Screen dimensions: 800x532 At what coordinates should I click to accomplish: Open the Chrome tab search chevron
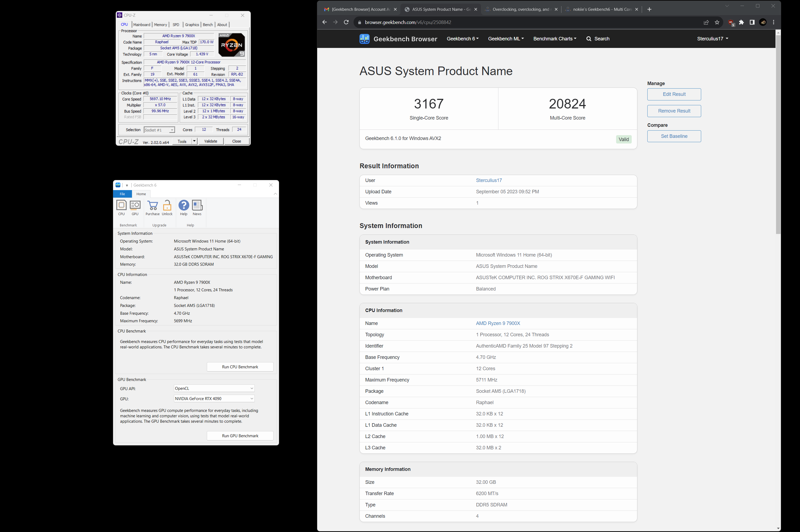pyautogui.click(x=727, y=6)
